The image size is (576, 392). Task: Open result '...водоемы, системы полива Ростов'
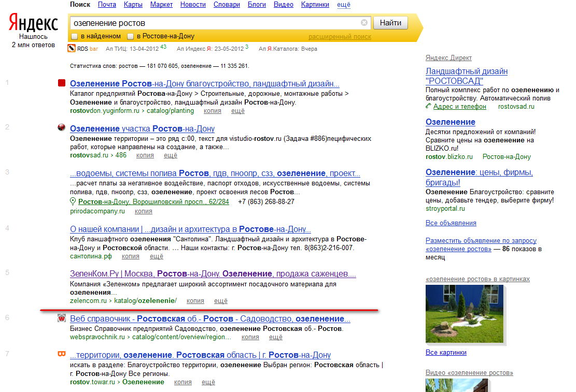pyautogui.click(x=215, y=173)
